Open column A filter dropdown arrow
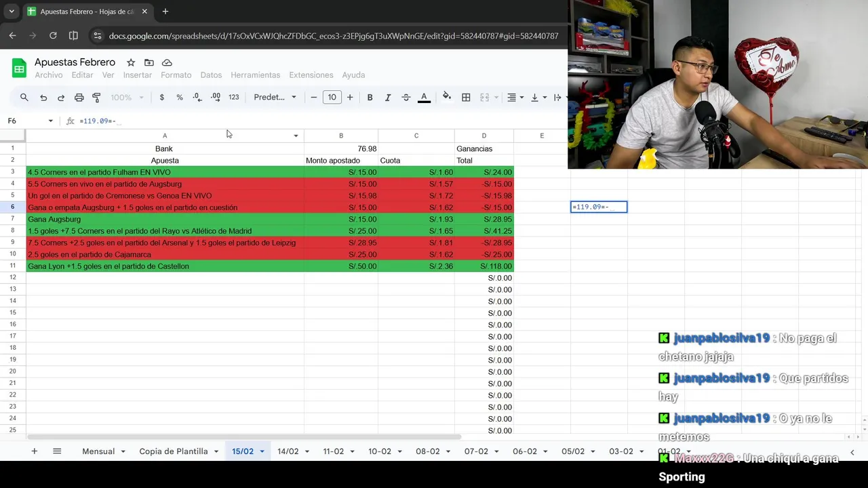The height and width of the screenshot is (488, 868). (x=296, y=136)
